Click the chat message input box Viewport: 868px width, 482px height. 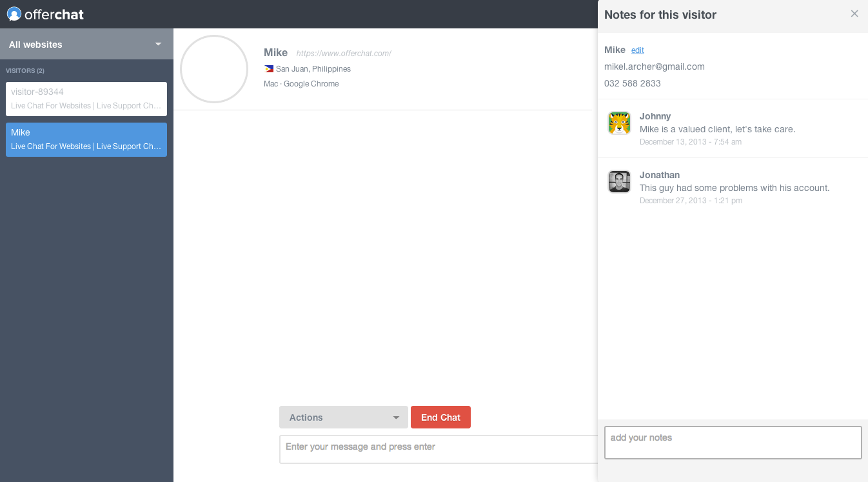[439, 448]
